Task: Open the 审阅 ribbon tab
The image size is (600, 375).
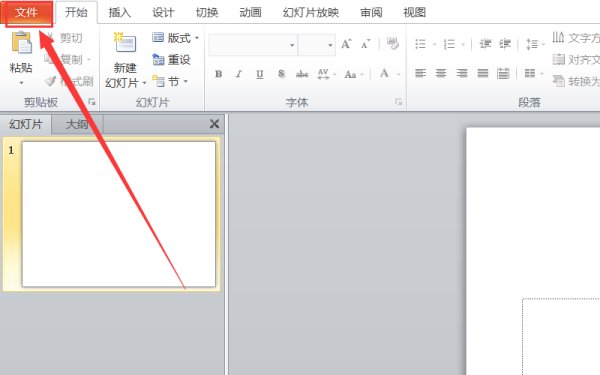Action: coord(371,13)
